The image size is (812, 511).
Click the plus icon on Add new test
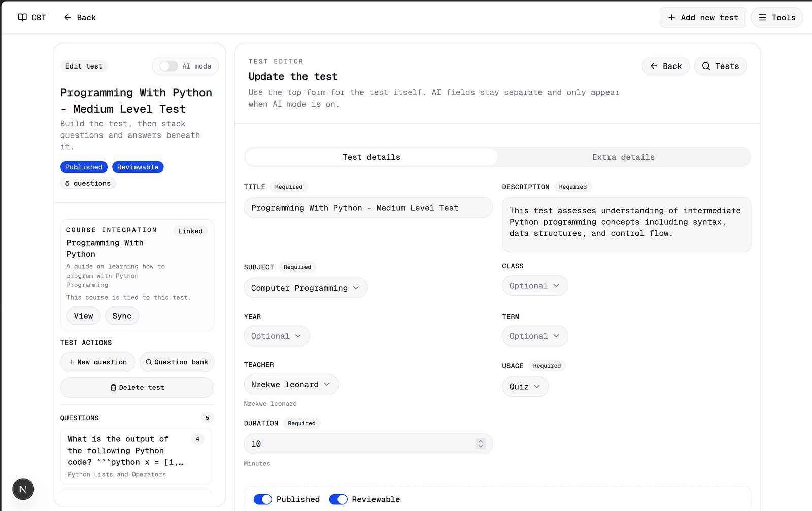[x=671, y=17]
